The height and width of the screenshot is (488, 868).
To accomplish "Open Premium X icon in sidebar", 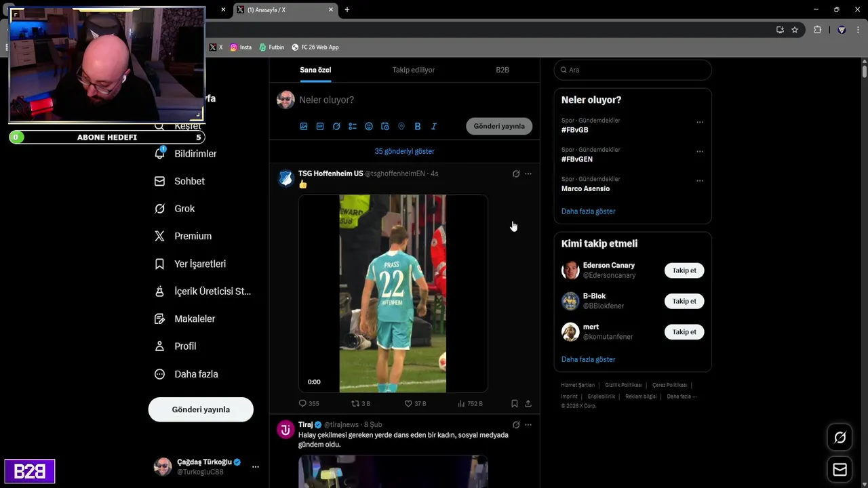I will point(159,236).
